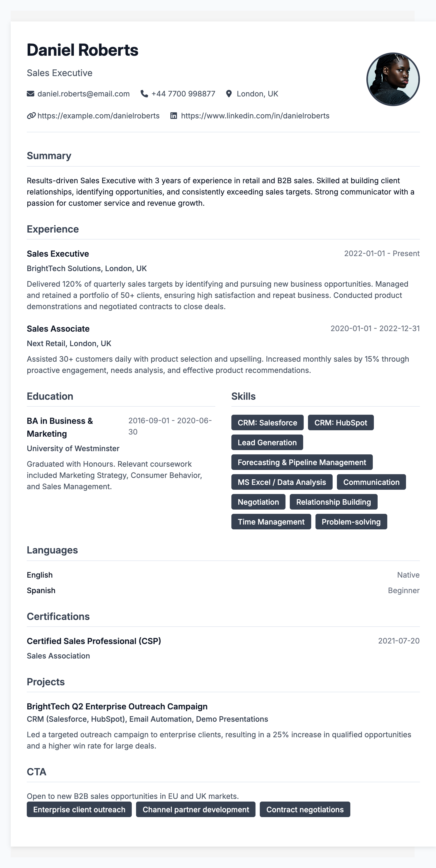This screenshot has height=868, width=436.
Task: Click the Contract negotiations tag
Action: (x=305, y=809)
